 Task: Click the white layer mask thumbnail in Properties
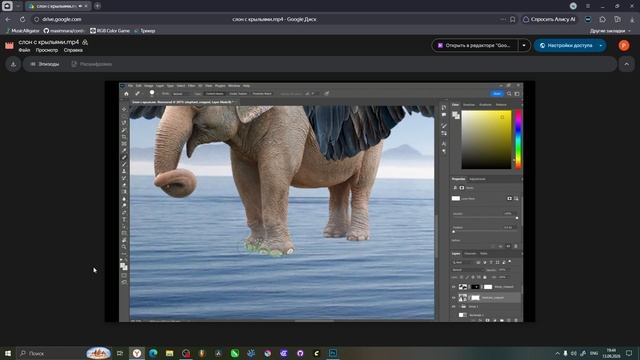click(456, 198)
